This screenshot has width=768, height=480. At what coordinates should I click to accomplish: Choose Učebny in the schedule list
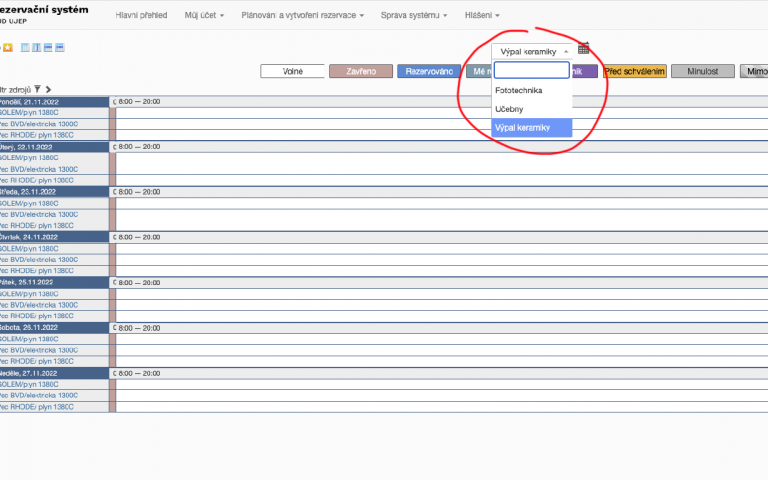pyautogui.click(x=508, y=108)
